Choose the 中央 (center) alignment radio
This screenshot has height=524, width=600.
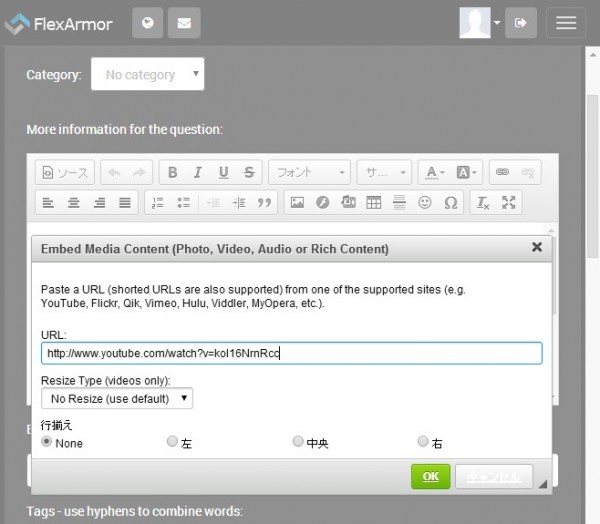pyautogui.click(x=298, y=441)
